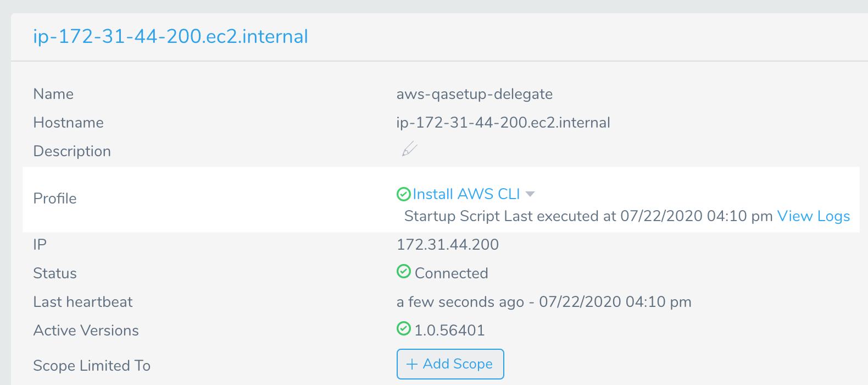Select the aws-qasetup-delegate name value
The height and width of the screenshot is (385, 868).
click(x=475, y=94)
